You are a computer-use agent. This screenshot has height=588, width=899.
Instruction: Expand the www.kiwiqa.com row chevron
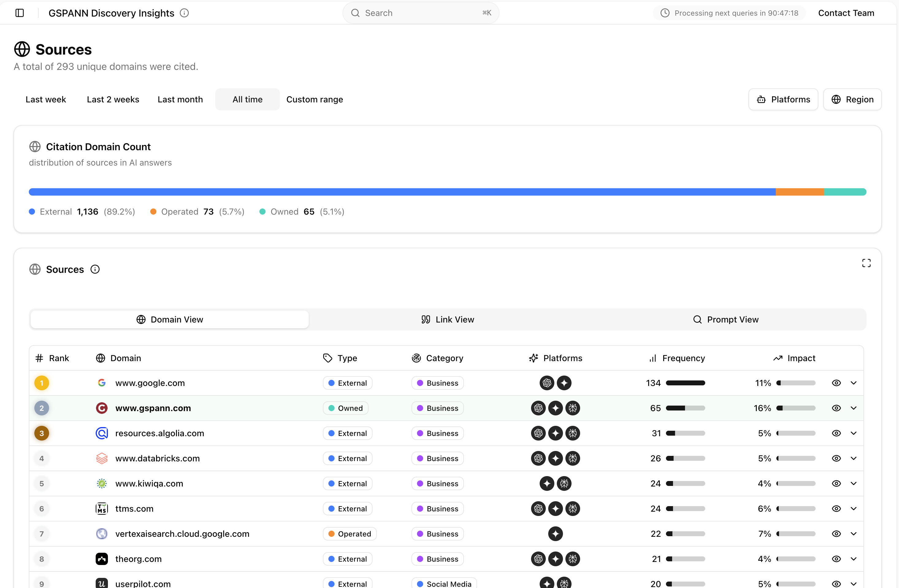point(853,483)
